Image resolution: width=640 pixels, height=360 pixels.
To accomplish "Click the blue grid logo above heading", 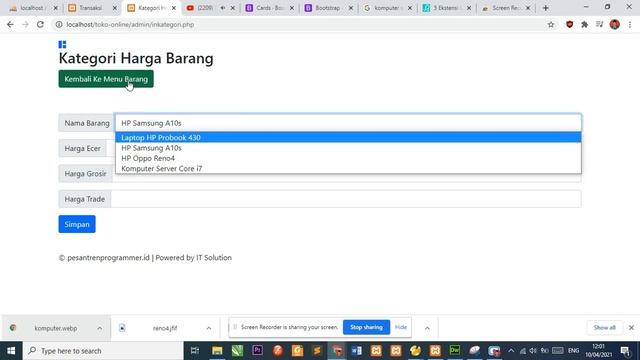I will click(62, 44).
